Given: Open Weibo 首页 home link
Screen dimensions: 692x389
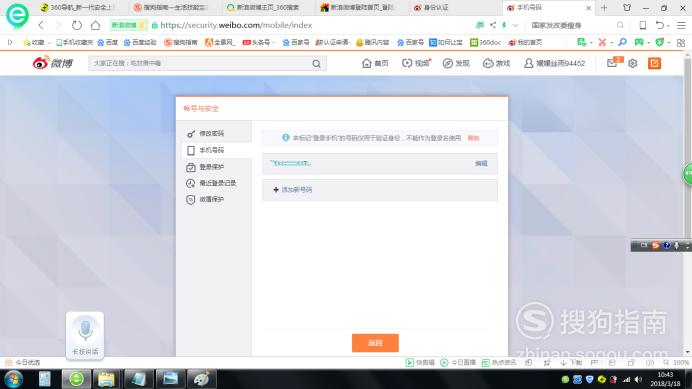Looking at the screenshot, I should [x=375, y=64].
